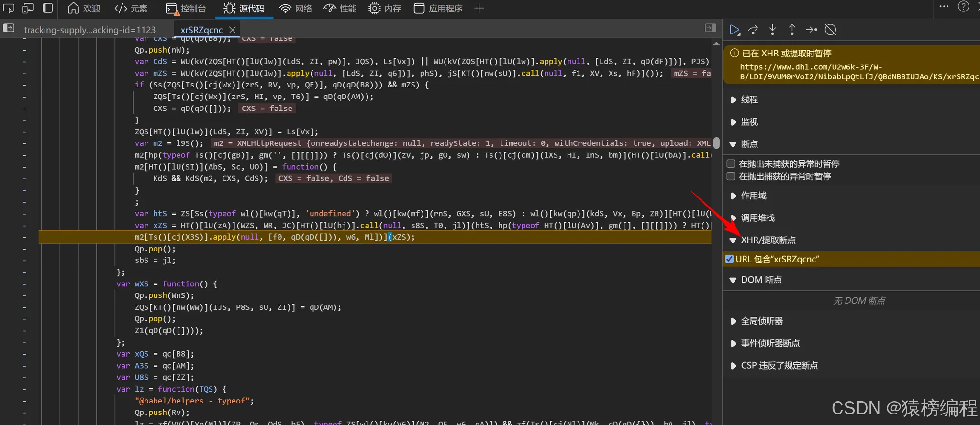Select the xrSRZqcnc file tab

pyautogui.click(x=201, y=30)
